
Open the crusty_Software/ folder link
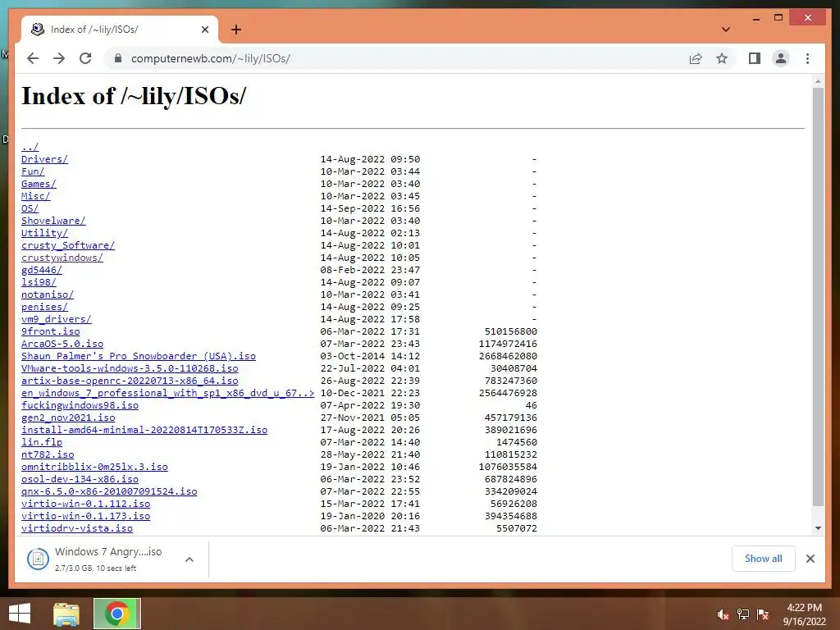[68, 245]
